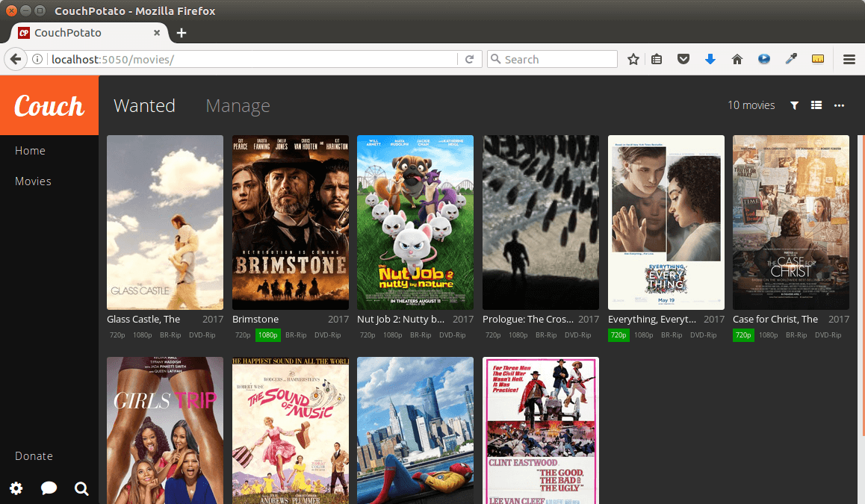Switch to the Manage tab
Screen dimensions: 865x504
[x=238, y=106]
